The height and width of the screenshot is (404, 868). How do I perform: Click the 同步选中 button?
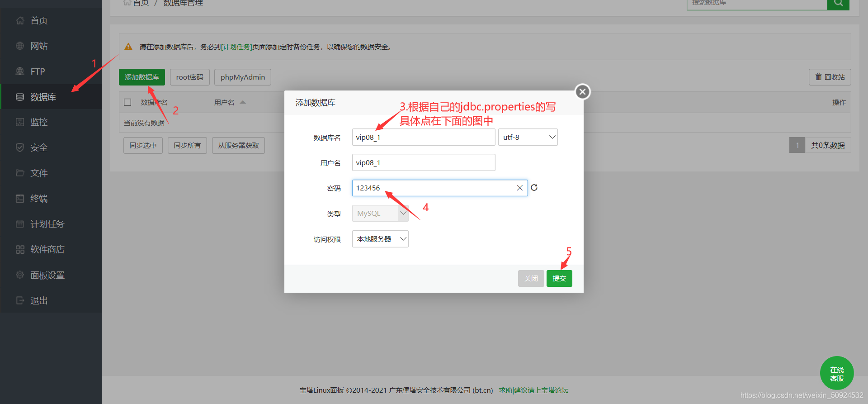[143, 145]
